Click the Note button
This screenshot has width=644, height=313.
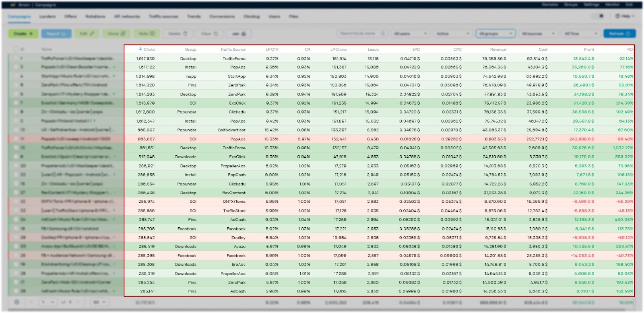tap(147, 34)
